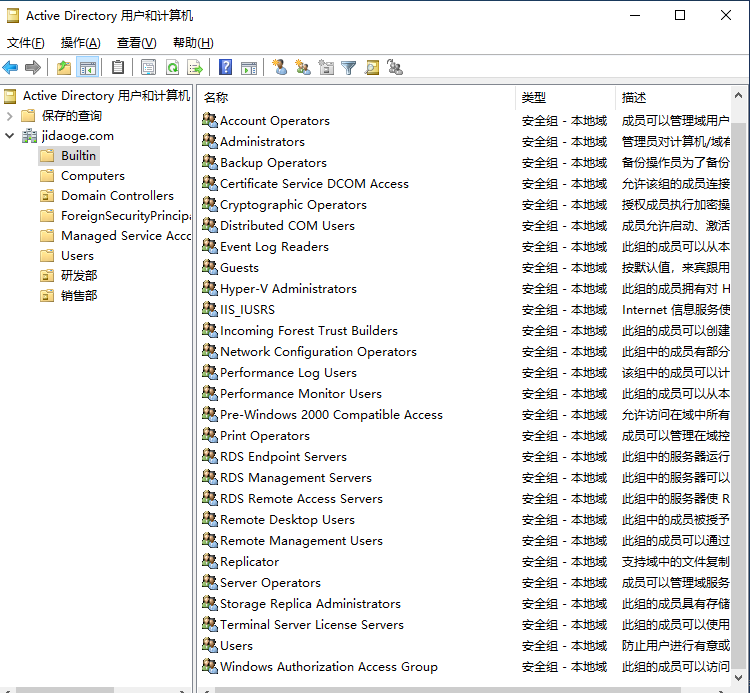Select the 研发部 organizational unit

coord(79,276)
